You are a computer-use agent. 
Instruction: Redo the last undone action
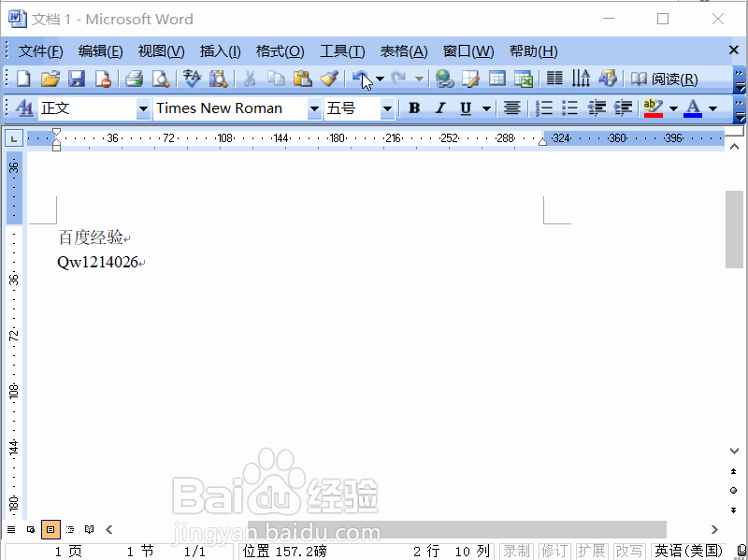[399, 79]
